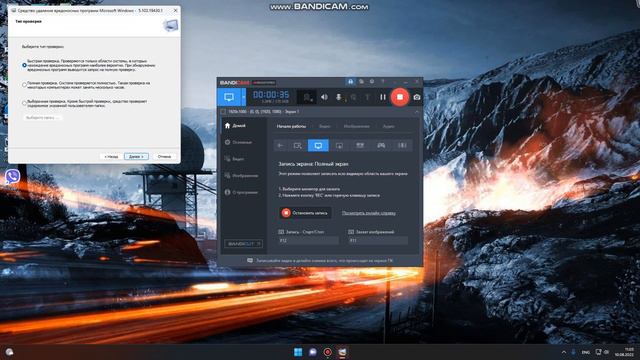This screenshot has width=640, height=360.
Task: Select the rectangle area recording mode icon
Action: click(297, 145)
